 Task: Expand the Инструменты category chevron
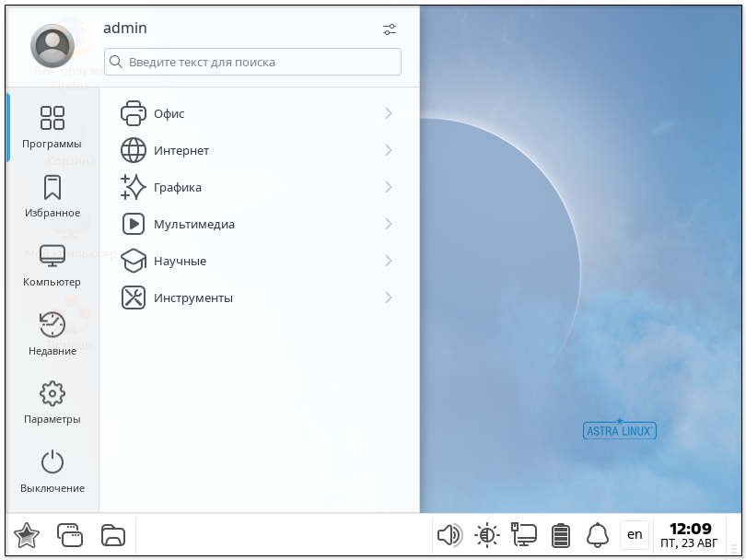pos(389,297)
